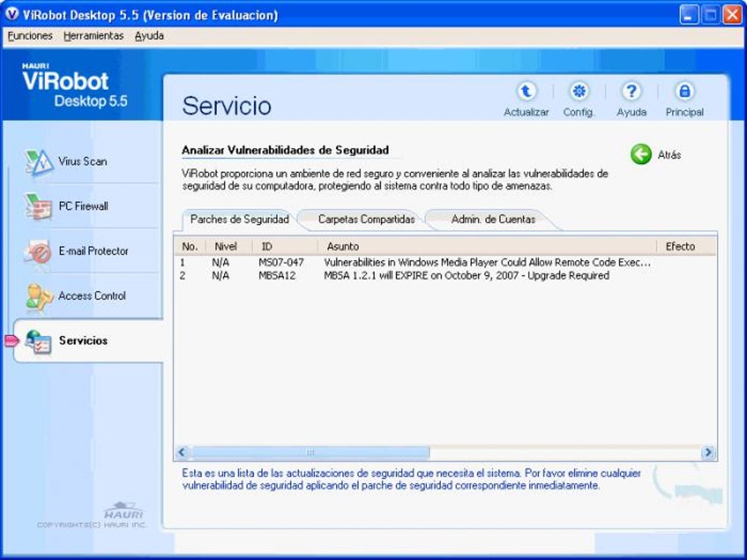Viewport: 747px width, 560px height.
Task: Switch to the Carpetas Compartidas tab
Action: point(367,219)
